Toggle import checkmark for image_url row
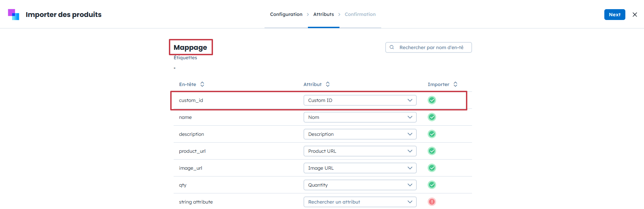 (x=432, y=168)
